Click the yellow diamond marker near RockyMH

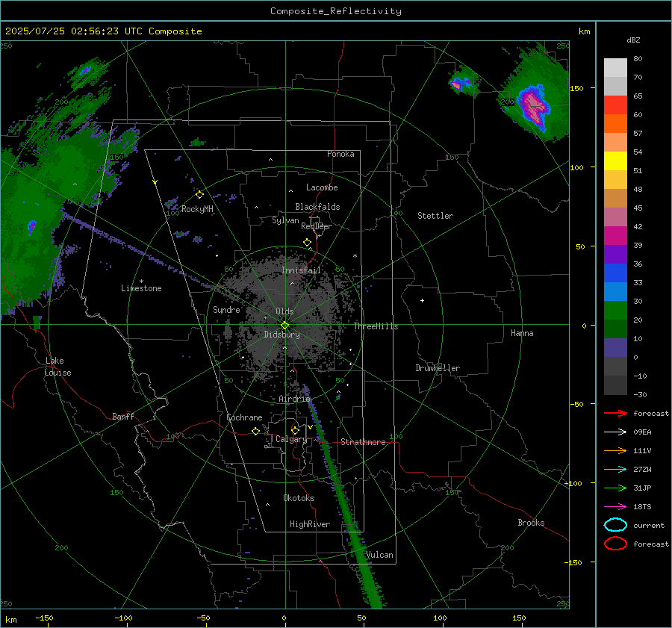199,195
